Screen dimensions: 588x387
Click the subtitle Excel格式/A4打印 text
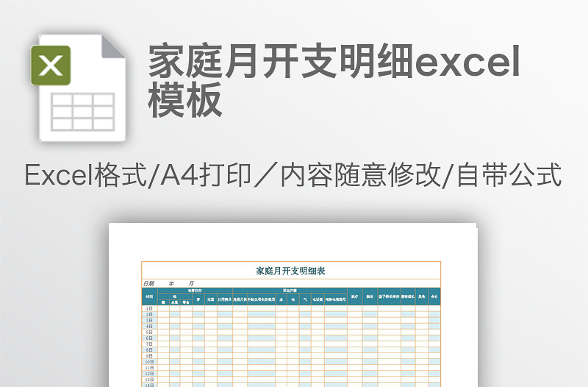293,177
